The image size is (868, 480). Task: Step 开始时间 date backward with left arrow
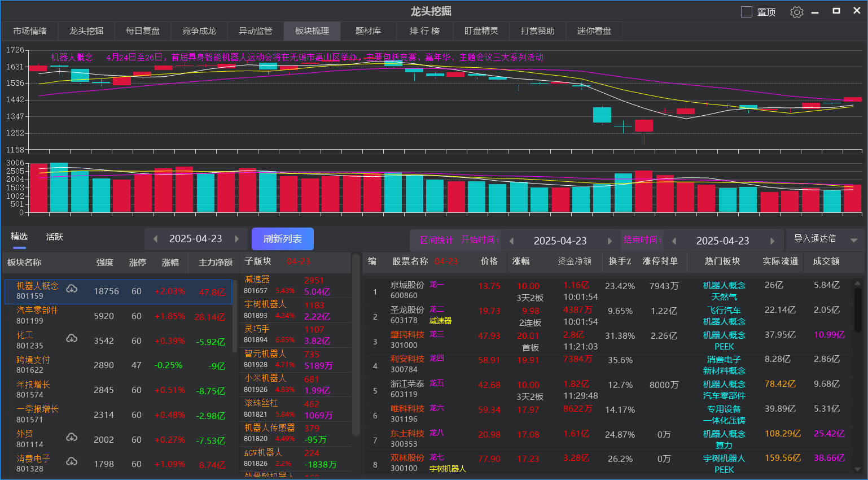[511, 241]
